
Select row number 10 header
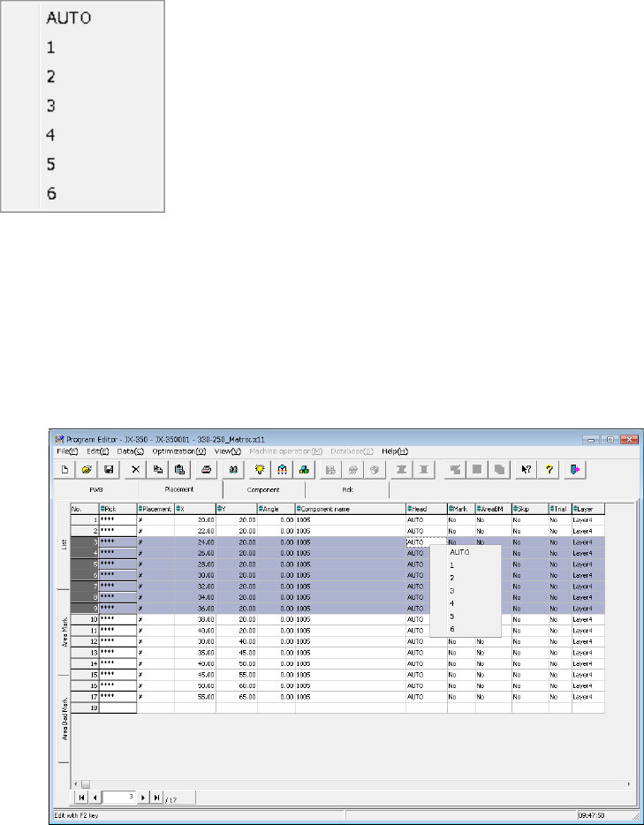[x=85, y=620]
